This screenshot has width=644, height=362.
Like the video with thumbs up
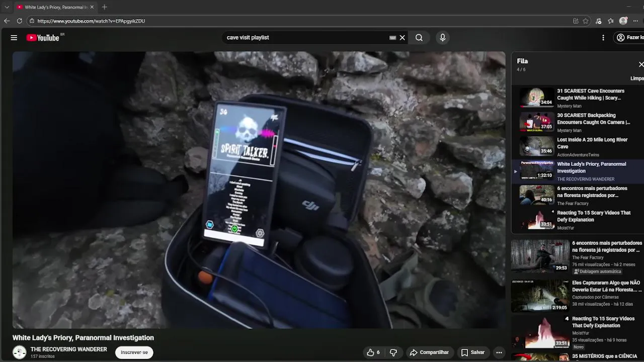click(373, 352)
